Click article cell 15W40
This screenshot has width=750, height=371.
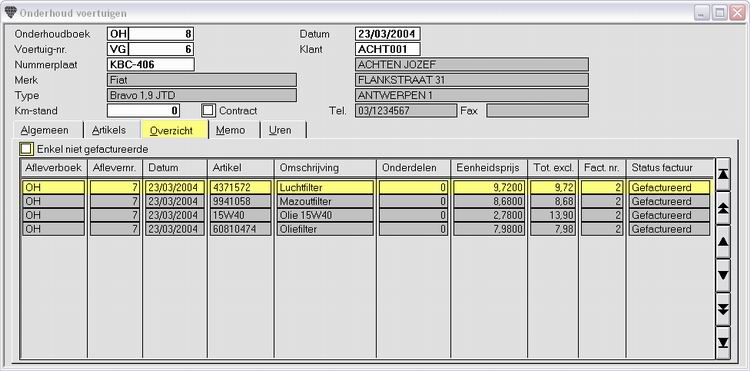pyautogui.click(x=241, y=215)
